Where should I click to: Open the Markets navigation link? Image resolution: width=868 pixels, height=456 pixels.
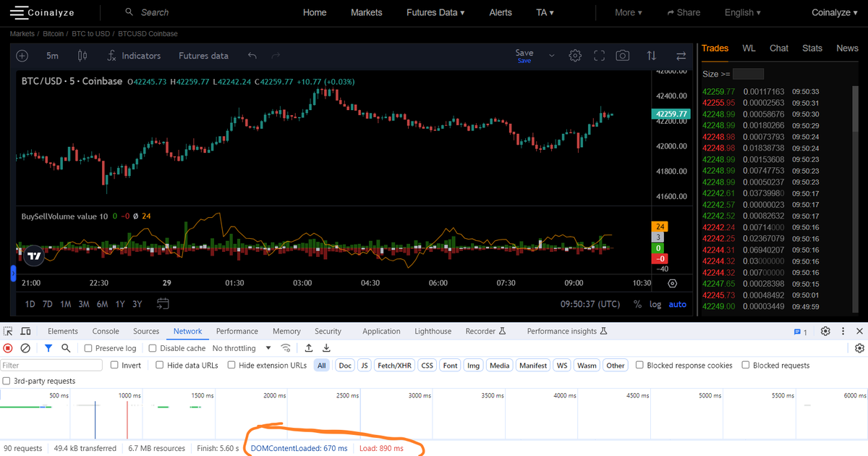[366, 12]
